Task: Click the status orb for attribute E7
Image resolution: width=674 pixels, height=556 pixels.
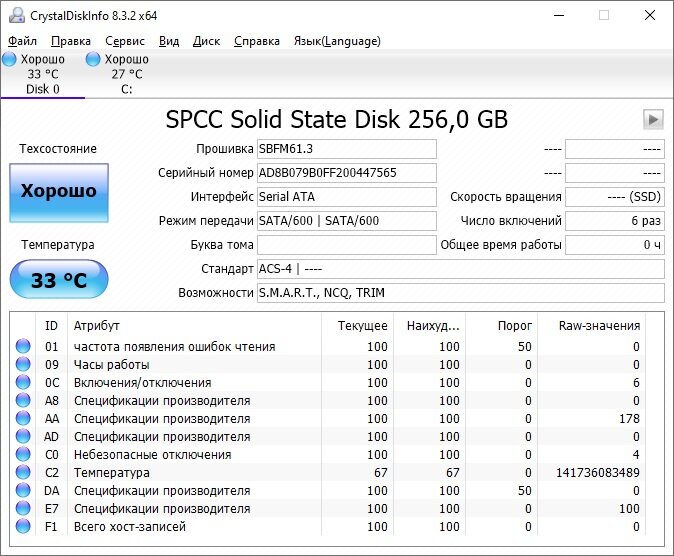Action: [23, 509]
